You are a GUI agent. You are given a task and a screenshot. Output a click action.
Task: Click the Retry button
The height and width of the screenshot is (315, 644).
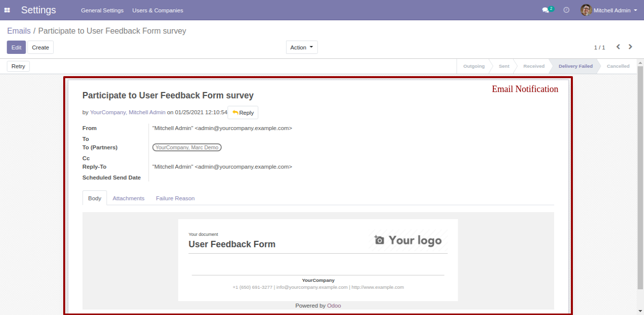pos(18,66)
